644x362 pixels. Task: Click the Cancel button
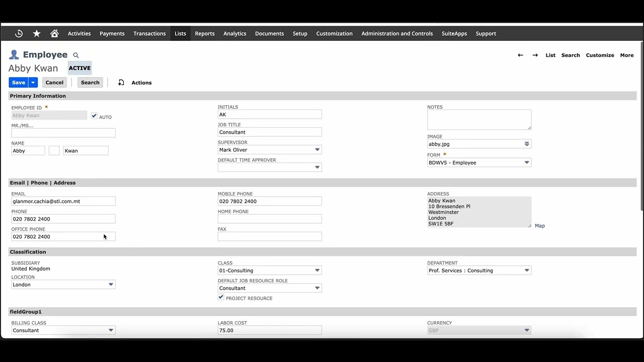coord(54,82)
